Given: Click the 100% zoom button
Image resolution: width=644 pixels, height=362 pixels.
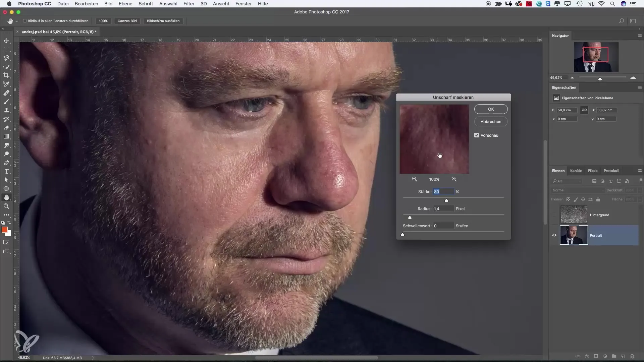Looking at the screenshot, I should (x=103, y=21).
